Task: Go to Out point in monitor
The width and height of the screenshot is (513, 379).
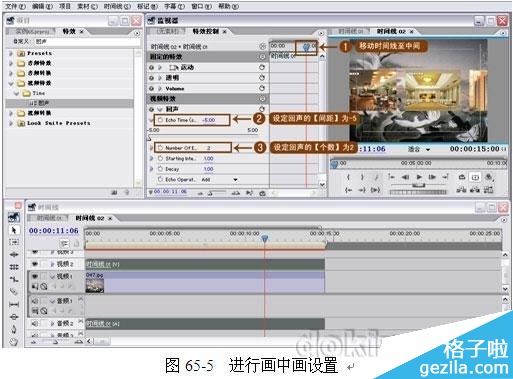Action: click(362, 190)
